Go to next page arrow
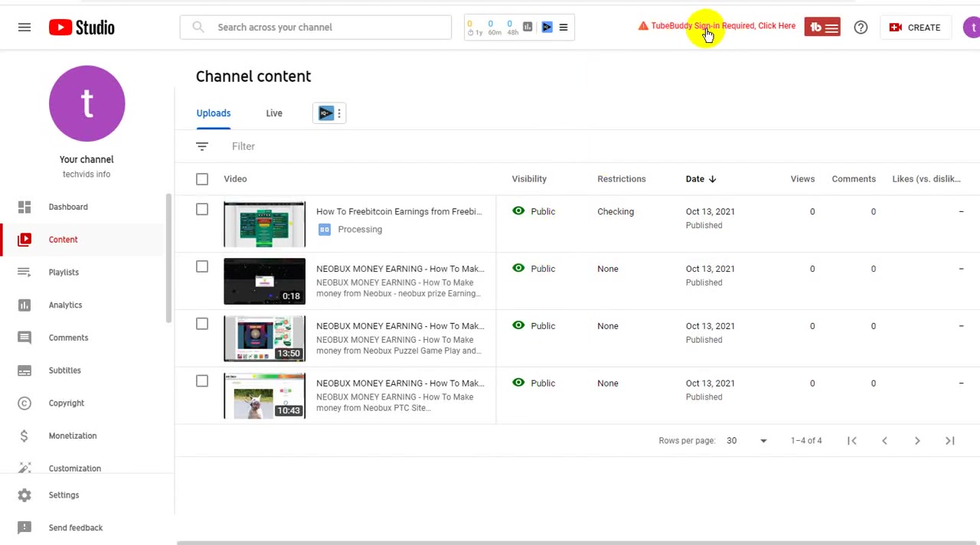This screenshot has width=980, height=545. 917,440
